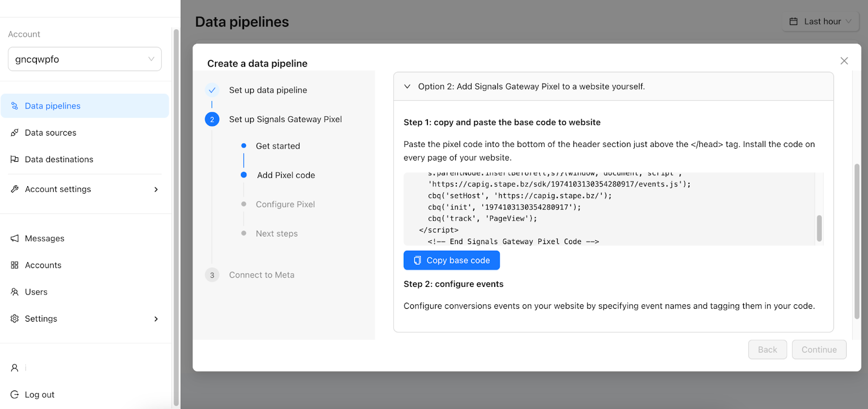This screenshot has height=409, width=868.
Task: Click the Account settings wrench icon
Action: pos(15,189)
